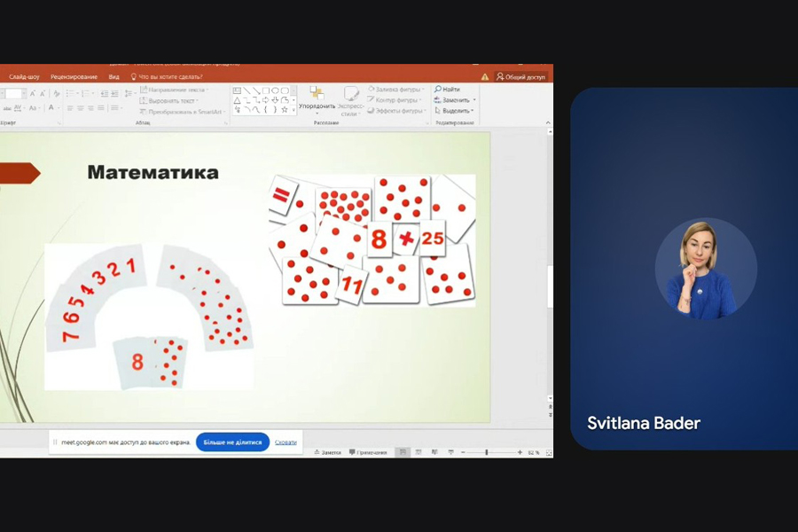Viewport: 798px width, 532px height.
Task: Select the scattered dot cards image
Action: pyautogui.click(x=372, y=240)
